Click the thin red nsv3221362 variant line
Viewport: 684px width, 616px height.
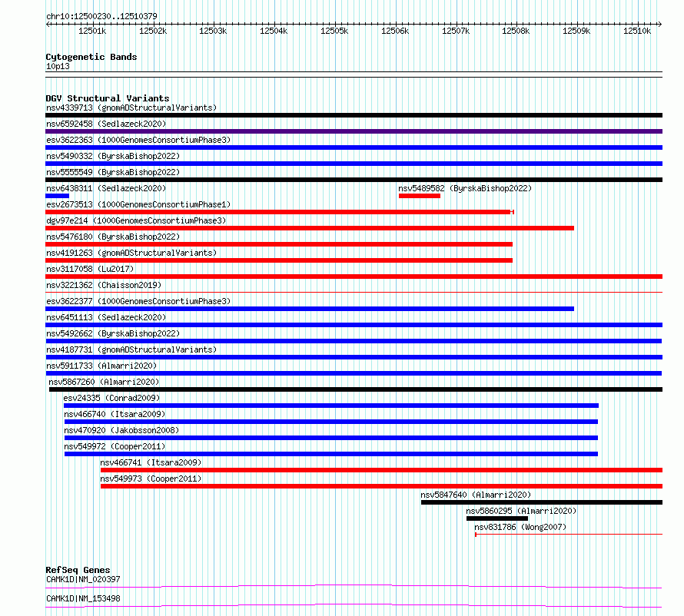click(x=354, y=292)
